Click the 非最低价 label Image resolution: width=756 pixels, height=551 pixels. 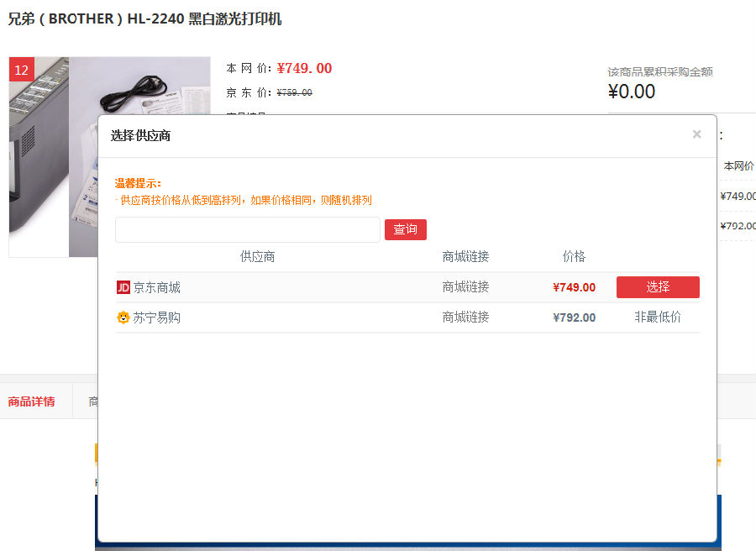658,317
